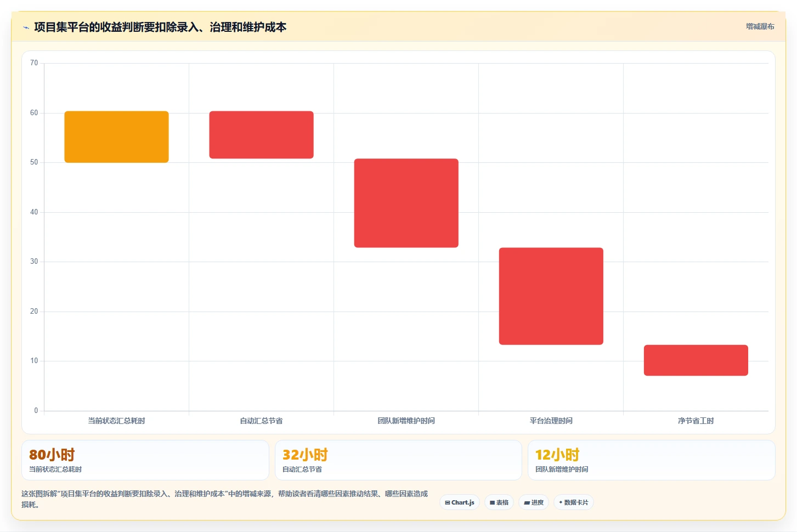
Task: Click the x-axis label 净节省工时
Action: [696, 421]
